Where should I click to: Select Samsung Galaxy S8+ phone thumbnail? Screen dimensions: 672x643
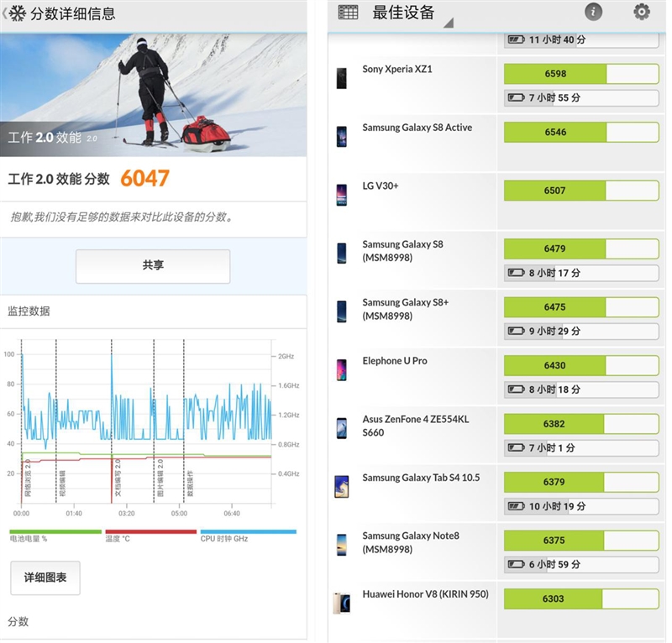(x=342, y=311)
